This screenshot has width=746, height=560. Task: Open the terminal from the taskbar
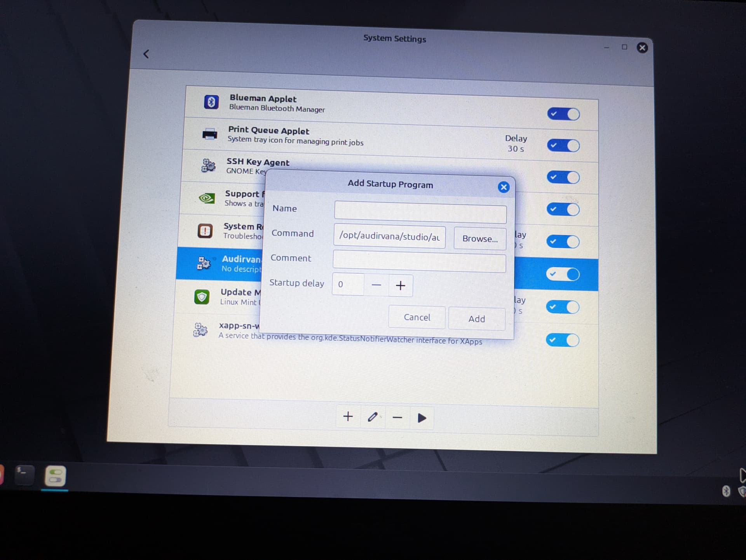point(24,474)
